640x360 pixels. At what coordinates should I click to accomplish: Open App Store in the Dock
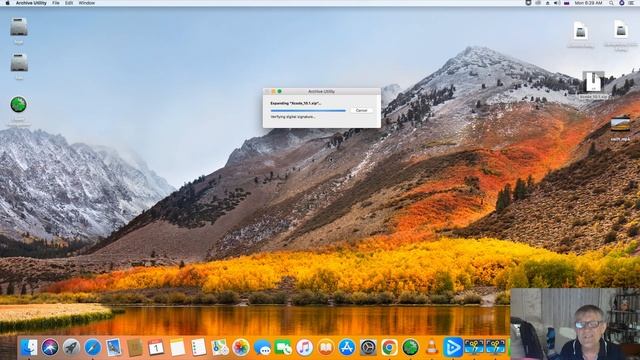click(347, 347)
